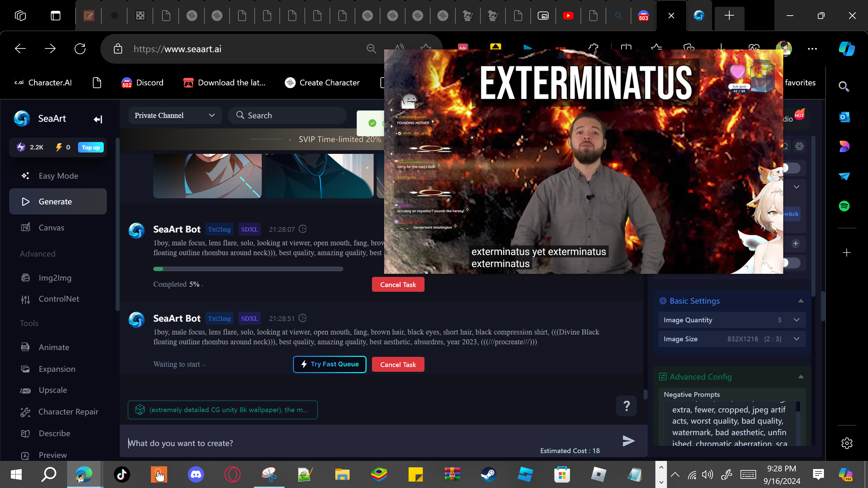This screenshot has height=488, width=868.
Task: Cancel the task waiting to start
Action: click(398, 365)
